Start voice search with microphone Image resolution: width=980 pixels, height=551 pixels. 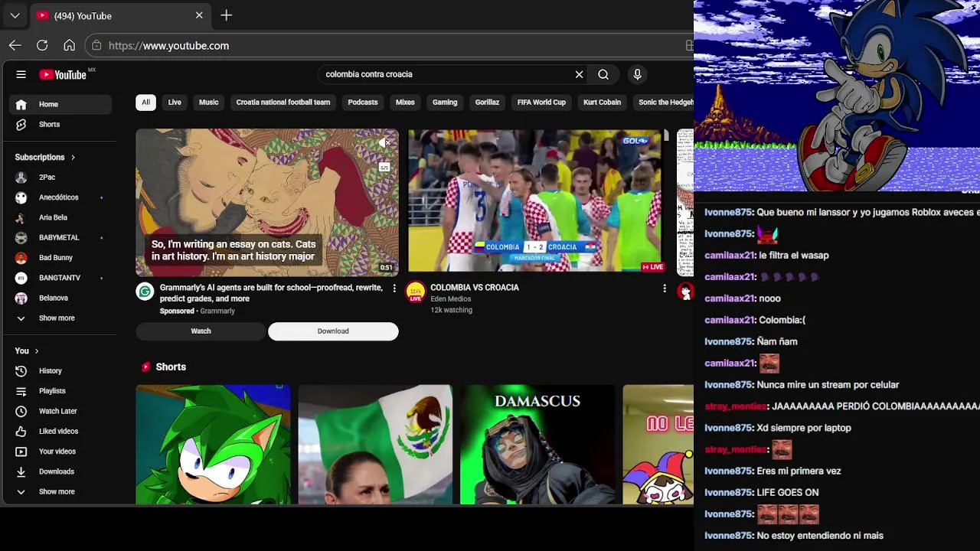point(637,74)
